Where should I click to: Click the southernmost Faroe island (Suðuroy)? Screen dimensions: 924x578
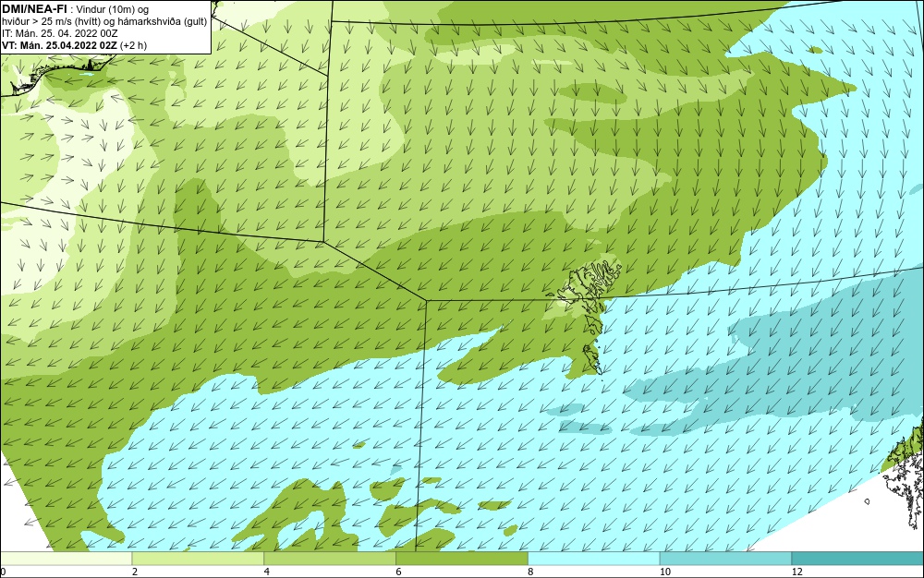591,358
